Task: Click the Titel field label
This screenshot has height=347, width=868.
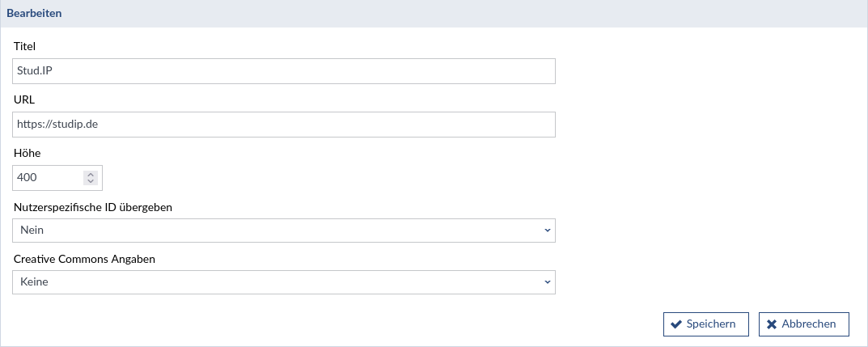Action: point(25,47)
